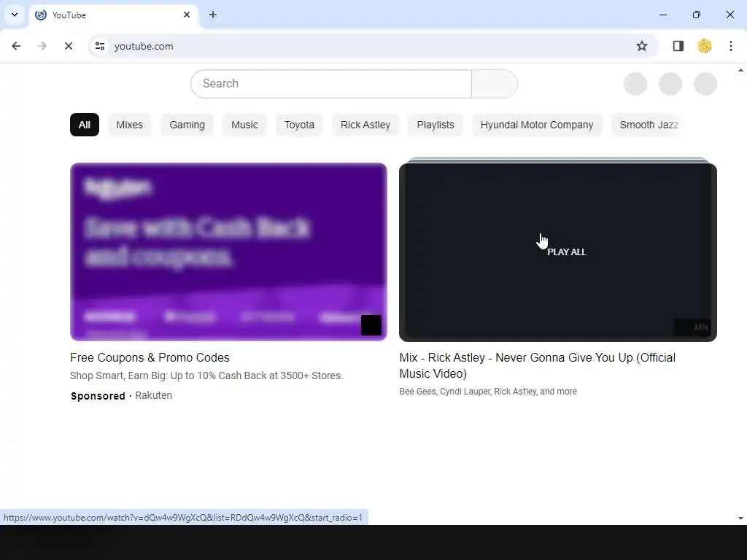Screen dimensions: 747x560
Task: Click the middle placeholder circle in YouTube header
Action: click(670, 84)
